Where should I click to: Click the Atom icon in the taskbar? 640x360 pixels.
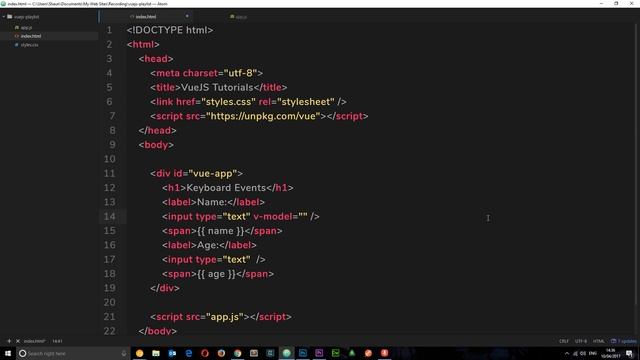point(287,353)
